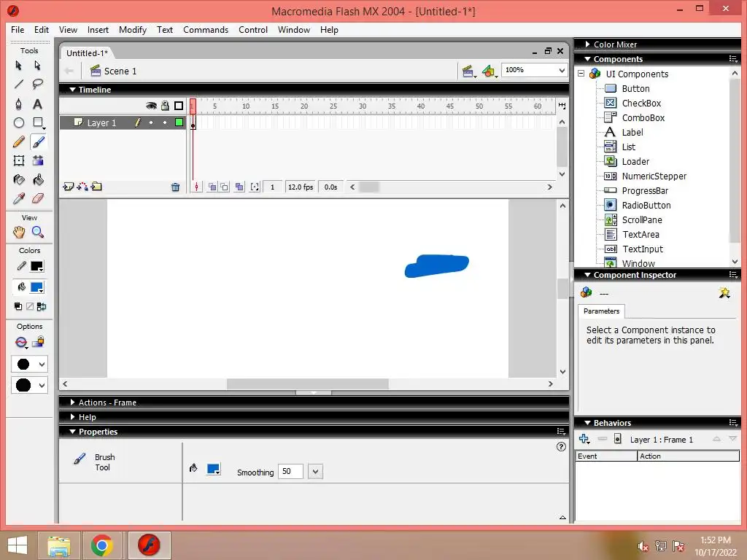Expand the Help panel
Image resolution: width=747 pixels, height=560 pixels.
[x=73, y=416]
